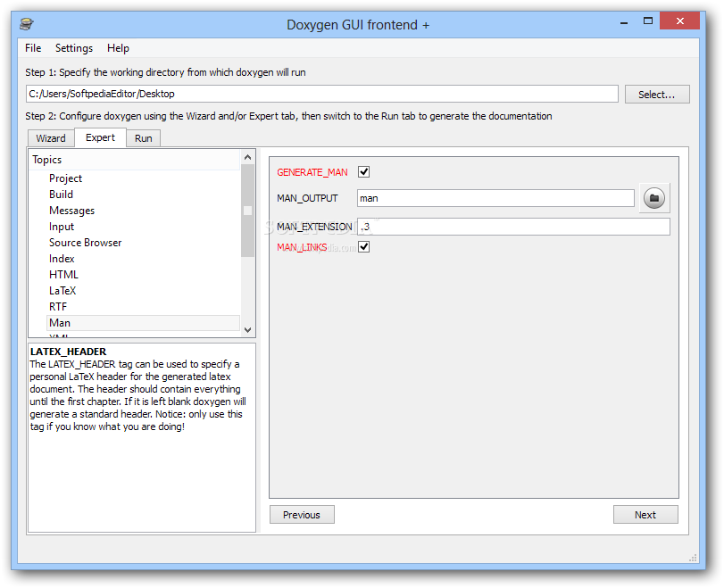Select the Man topic
The width and height of the screenshot is (724, 588).
tap(143, 323)
